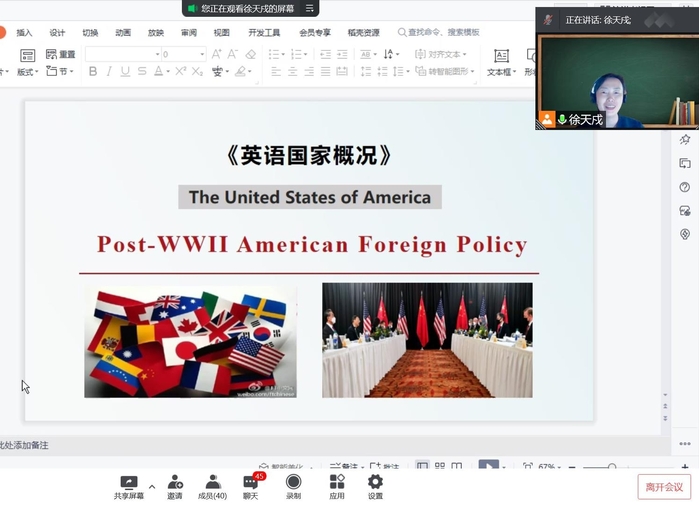The height and width of the screenshot is (505, 699).
Task: Switch to the 动画 animation tab
Action: coord(123,33)
